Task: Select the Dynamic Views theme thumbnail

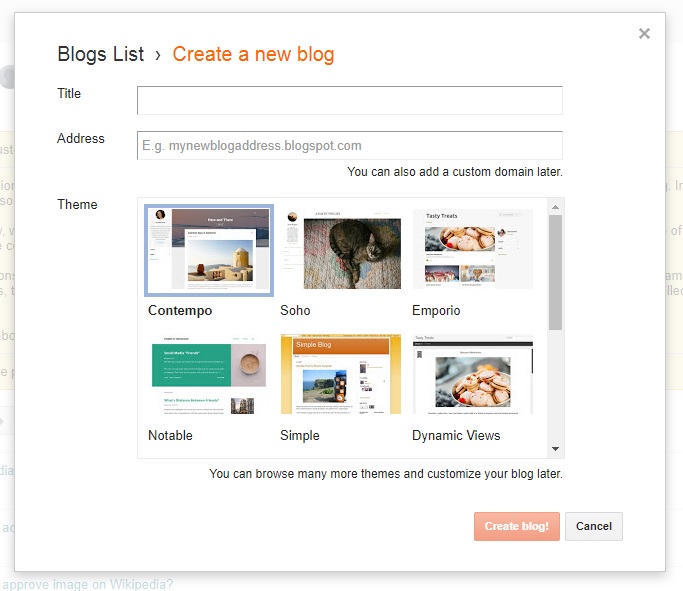Action: click(x=473, y=374)
